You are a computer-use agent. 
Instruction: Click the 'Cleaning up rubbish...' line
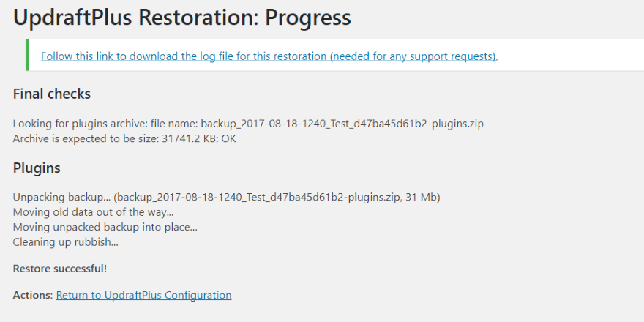pyautogui.click(x=65, y=241)
